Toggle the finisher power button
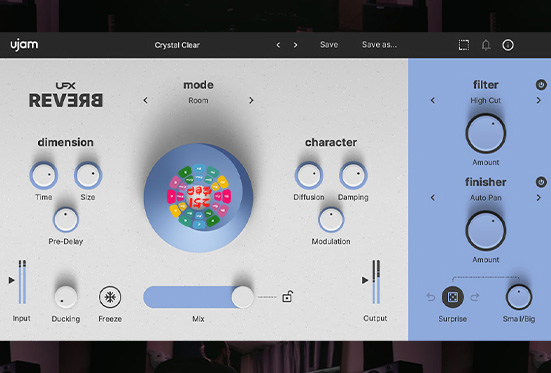551x373 pixels. coord(541,182)
